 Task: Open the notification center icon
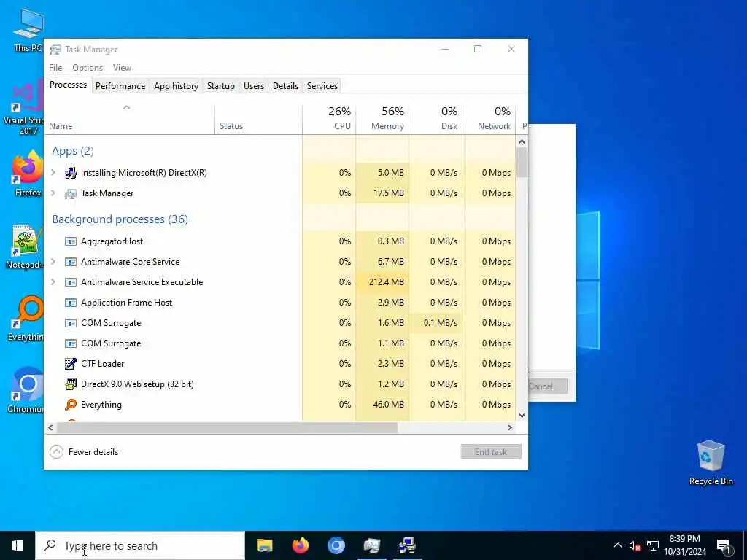[x=724, y=546]
